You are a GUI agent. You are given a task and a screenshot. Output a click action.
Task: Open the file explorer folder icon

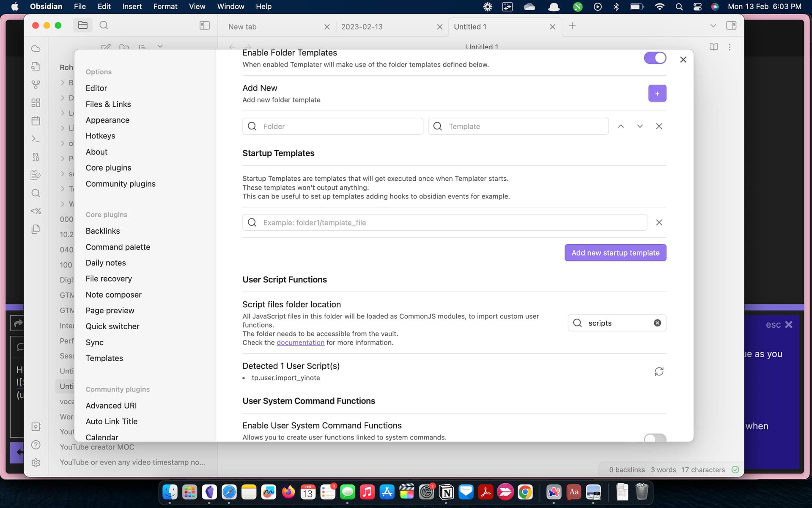tap(83, 25)
